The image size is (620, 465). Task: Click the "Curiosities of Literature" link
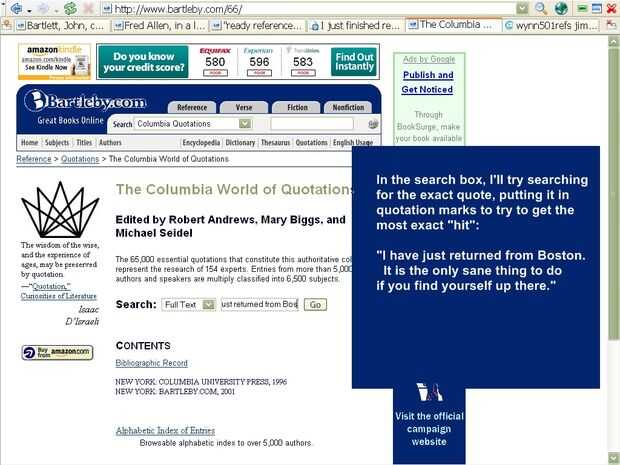pyautogui.click(x=59, y=296)
